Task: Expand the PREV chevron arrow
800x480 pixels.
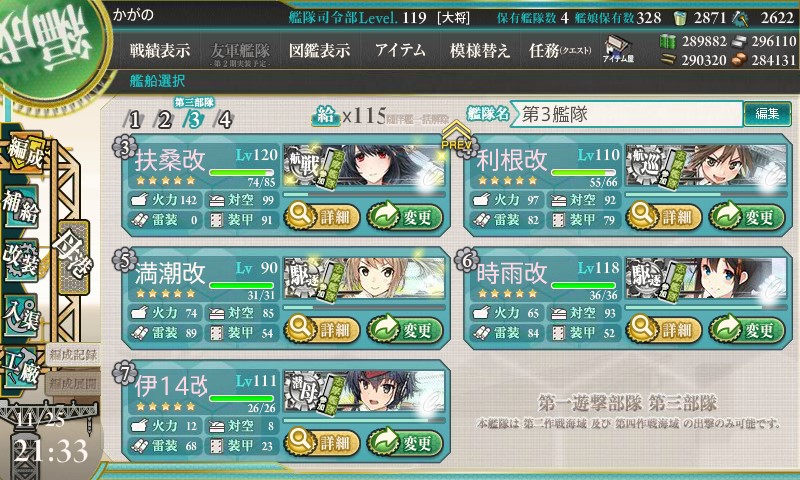Action: point(456,135)
